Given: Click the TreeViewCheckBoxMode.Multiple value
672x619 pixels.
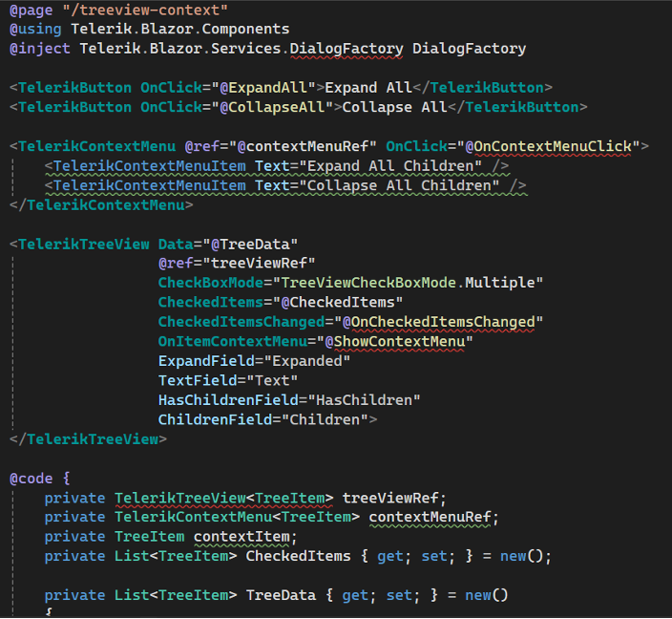Looking at the screenshot, I should click(x=408, y=283).
